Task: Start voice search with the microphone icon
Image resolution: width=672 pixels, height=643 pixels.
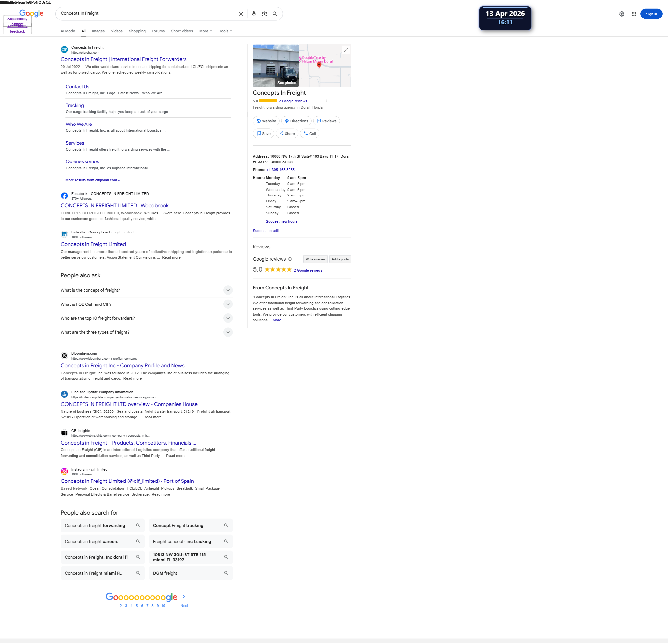Action: (x=254, y=14)
